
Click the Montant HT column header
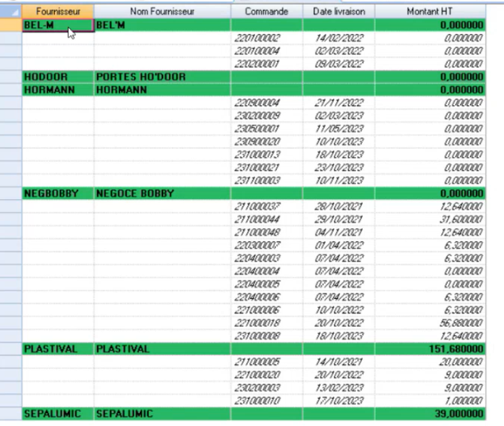429,12
